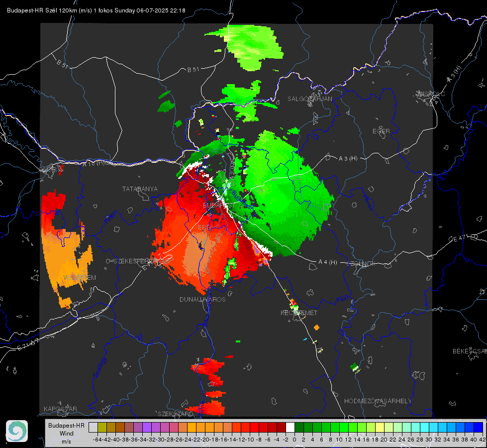
Task: Select the violet swatch above -34
Action: click(x=147, y=427)
